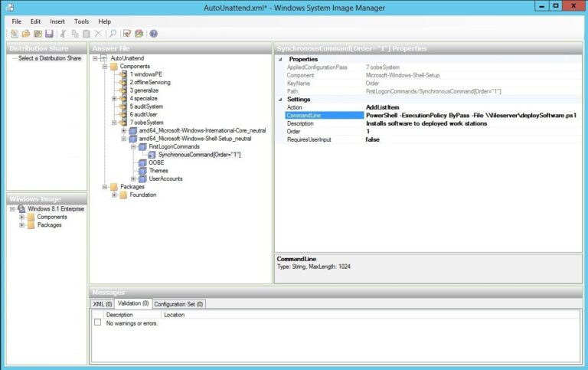Click the Action AddListItem value
Image resolution: width=588 pixels, height=370 pixels.
[472, 107]
